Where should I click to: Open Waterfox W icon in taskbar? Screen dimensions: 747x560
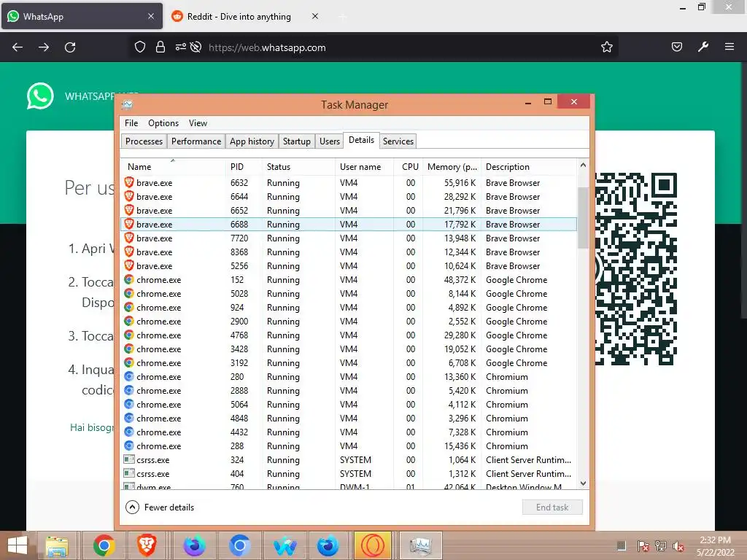pos(285,545)
